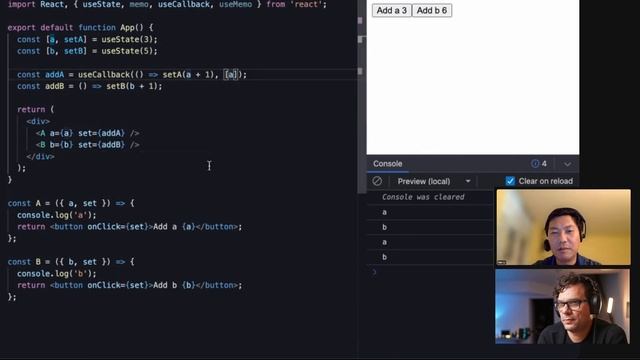Click the console info count badge showing 4
The width and height of the screenshot is (640, 360).
(539, 164)
